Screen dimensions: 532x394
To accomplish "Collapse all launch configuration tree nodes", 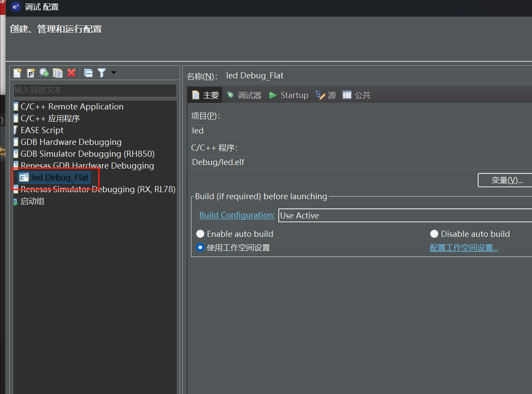I will (x=89, y=73).
